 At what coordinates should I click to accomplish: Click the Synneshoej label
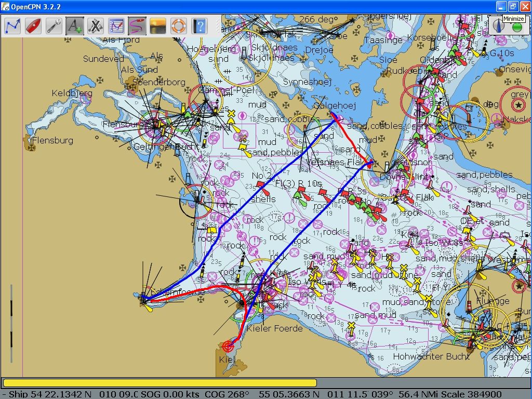(x=307, y=82)
